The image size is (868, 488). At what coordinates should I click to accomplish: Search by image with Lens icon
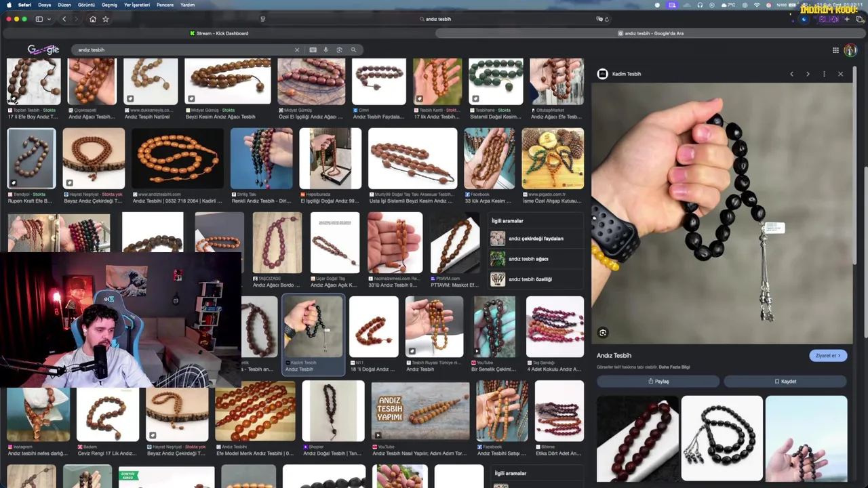click(340, 49)
